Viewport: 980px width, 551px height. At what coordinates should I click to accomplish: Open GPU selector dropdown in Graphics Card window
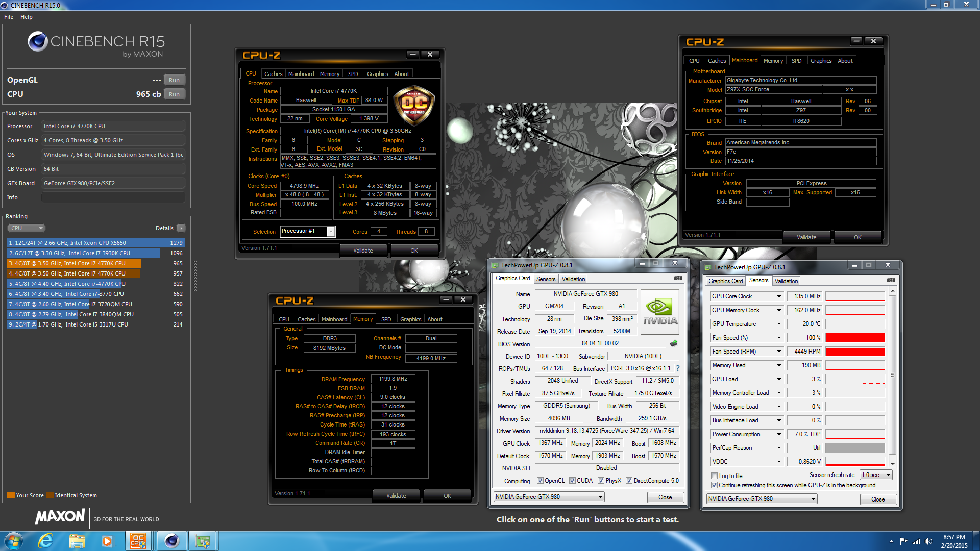click(x=549, y=497)
